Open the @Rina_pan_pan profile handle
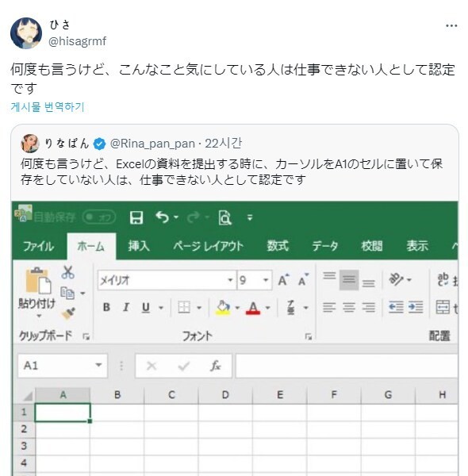The height and width of the screenshot is (476, 468). pyautogui.click(x=152, y=144)
